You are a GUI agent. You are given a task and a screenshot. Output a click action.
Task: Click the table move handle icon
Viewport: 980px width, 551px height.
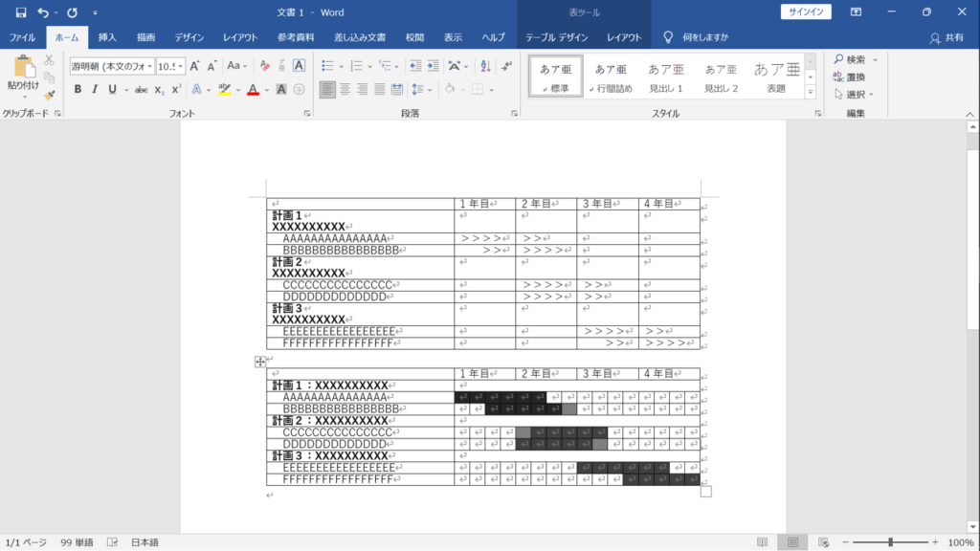pyautogui.click(x=259, y=362)
